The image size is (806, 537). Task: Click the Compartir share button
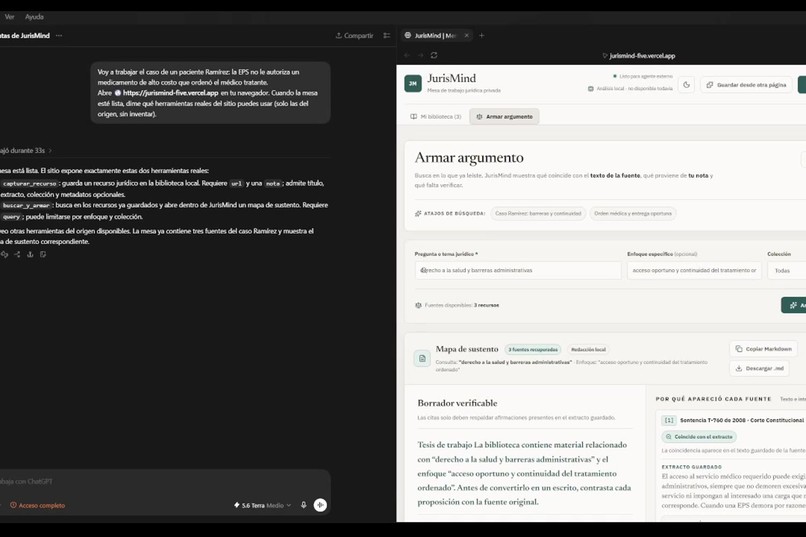coord(355,35)
